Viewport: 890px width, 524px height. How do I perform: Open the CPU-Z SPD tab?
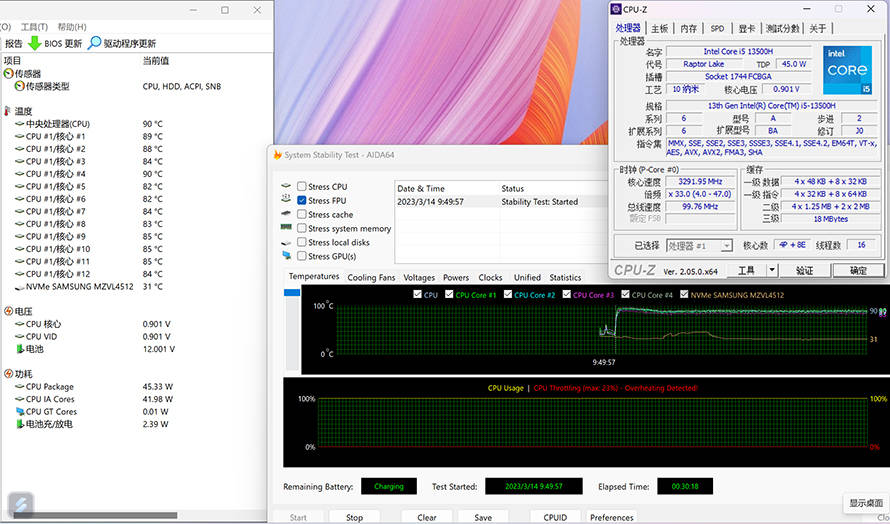click(717, 28)
